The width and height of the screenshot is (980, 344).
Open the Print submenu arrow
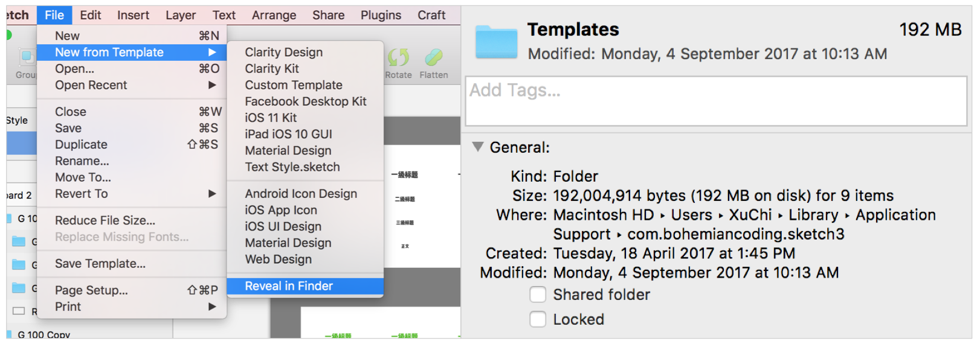click(212, 307)
